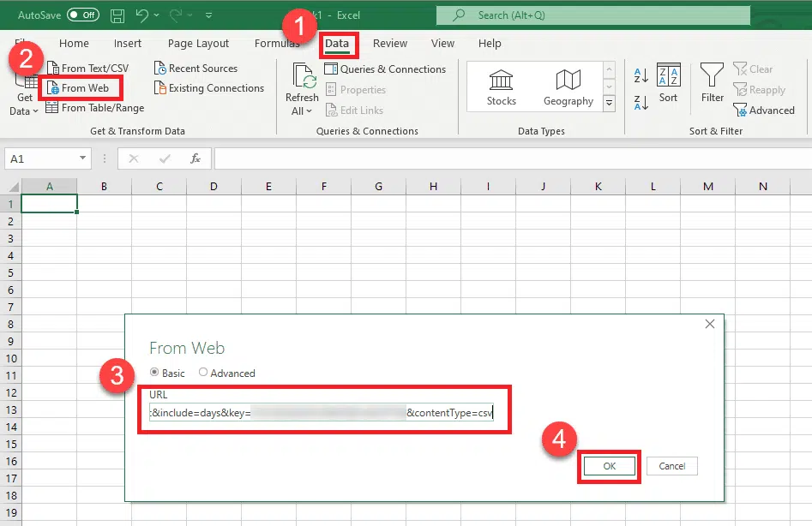This screenshot has width=812, height=526.
Task: Click Sort A to Z icon
Action: [x=641, y=75]
